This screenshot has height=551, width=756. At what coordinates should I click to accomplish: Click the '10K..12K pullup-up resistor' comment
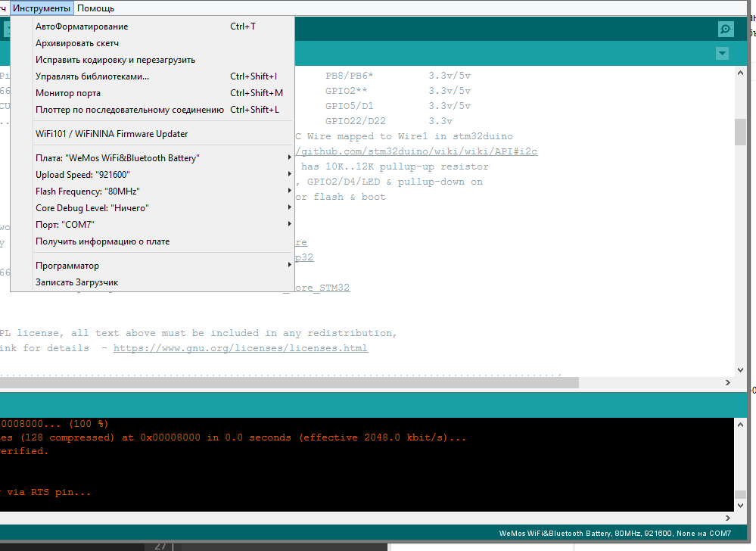coord(407,167)
